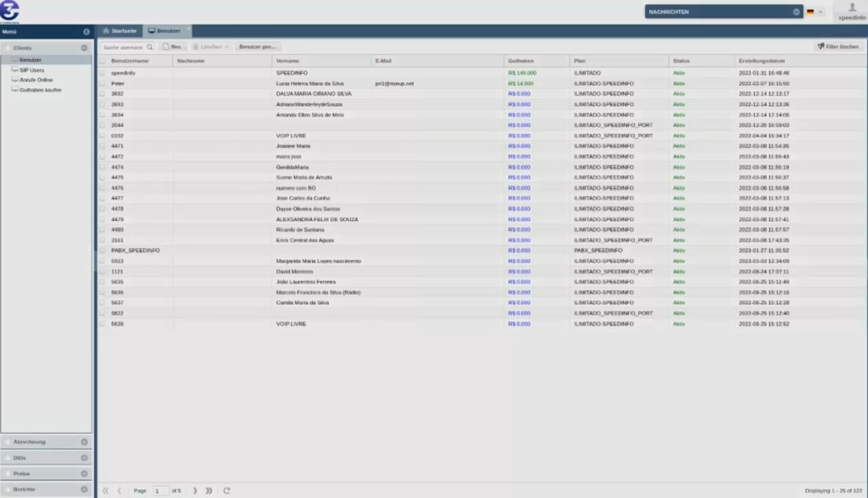Click the search magnifier icon

pyautogui.click(x=150, y=47)
